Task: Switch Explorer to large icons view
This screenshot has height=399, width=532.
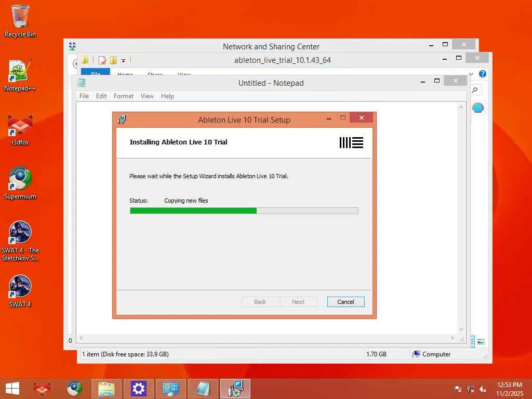Action: tap(481, 341)
